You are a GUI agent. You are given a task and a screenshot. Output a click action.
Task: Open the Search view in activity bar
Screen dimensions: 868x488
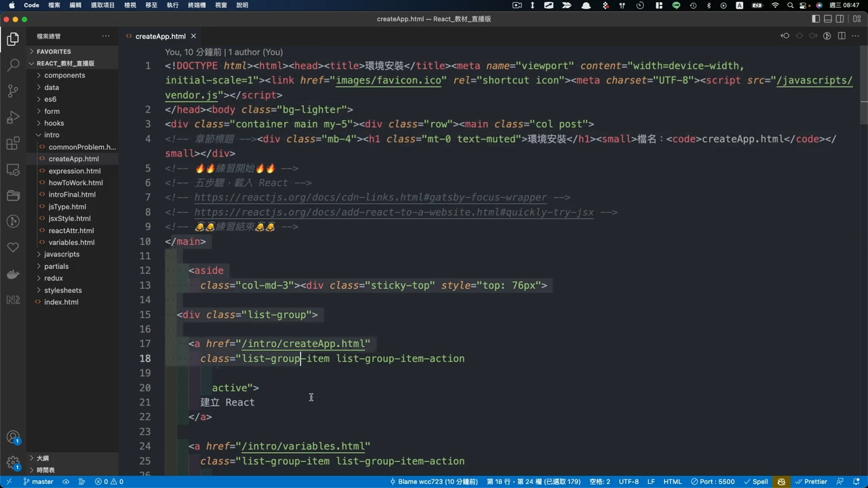click(x=13, y=65)
